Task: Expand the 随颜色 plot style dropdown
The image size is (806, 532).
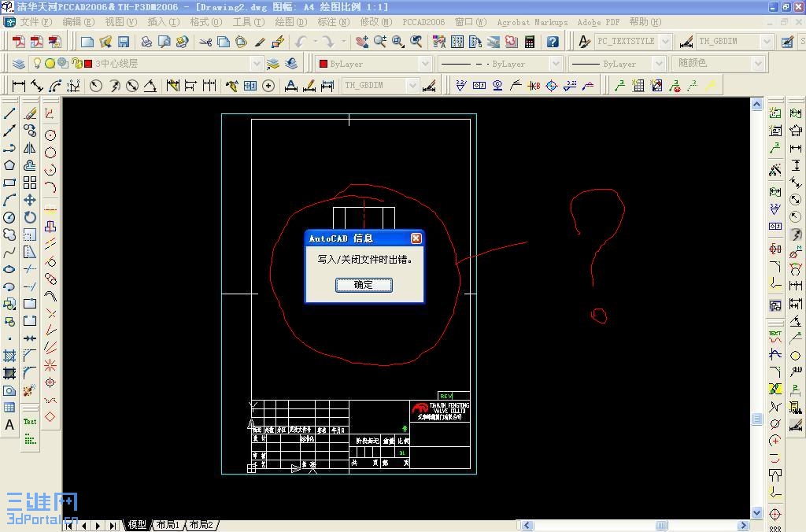Action: coord(758,64)
